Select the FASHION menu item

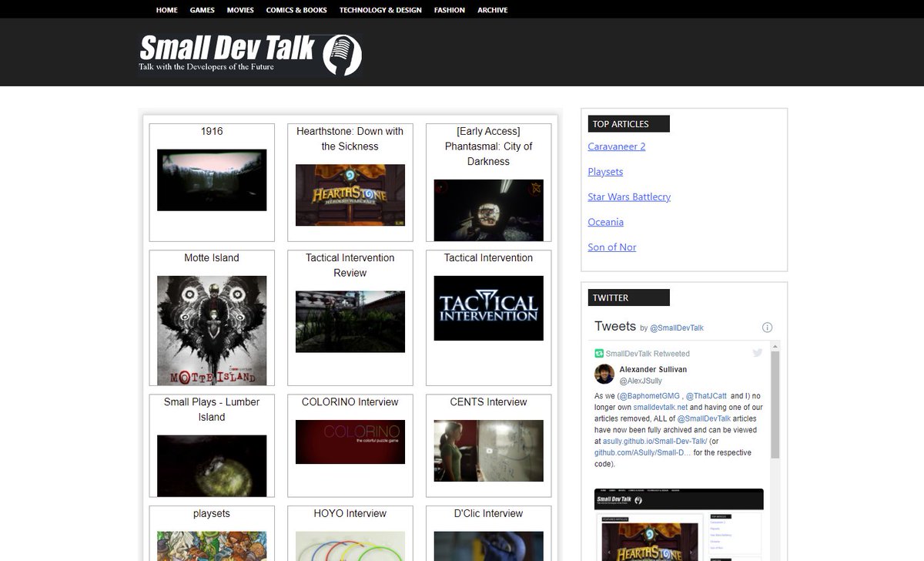[x=450, y=10]
